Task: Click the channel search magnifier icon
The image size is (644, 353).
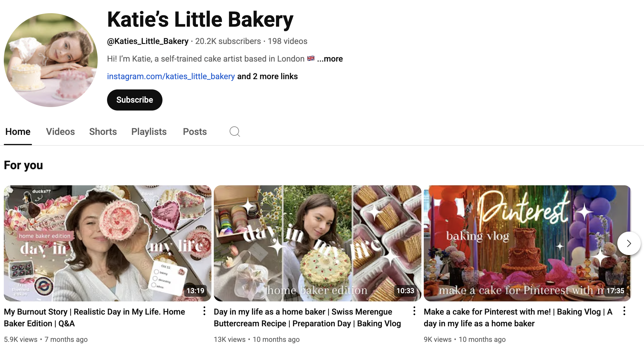Action: click(235, 132)
